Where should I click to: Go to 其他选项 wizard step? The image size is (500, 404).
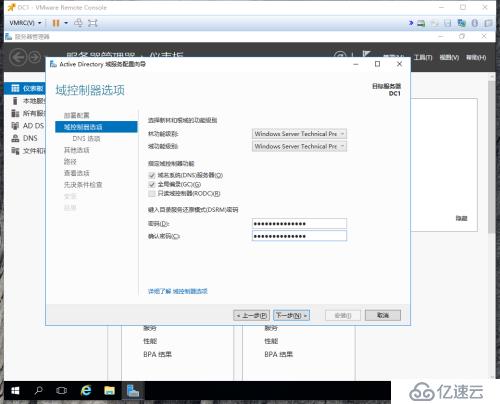(x=77, y=150)
